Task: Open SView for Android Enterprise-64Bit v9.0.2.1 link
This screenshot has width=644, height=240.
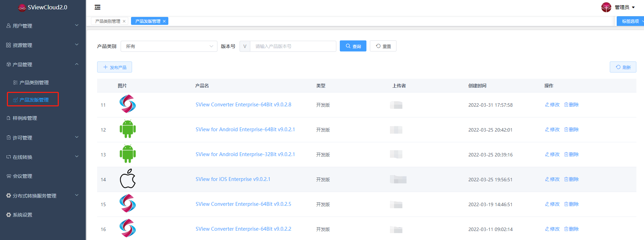Action: (245, 129)
